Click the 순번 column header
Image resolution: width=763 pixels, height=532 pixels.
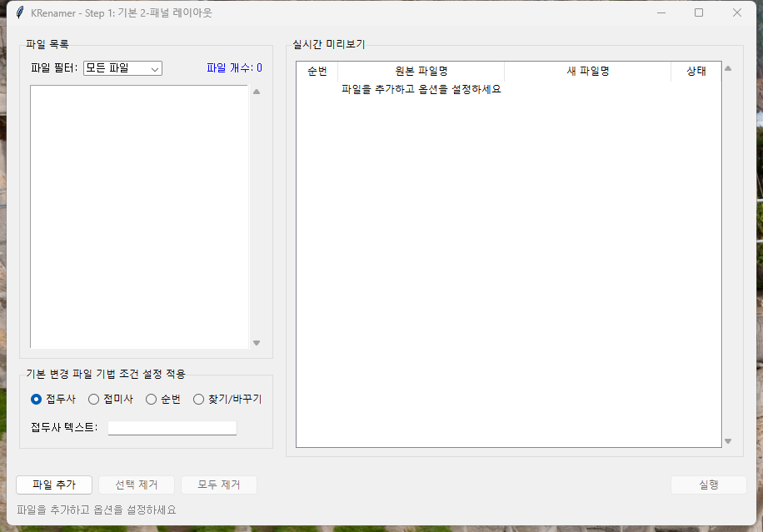(316, 72)
